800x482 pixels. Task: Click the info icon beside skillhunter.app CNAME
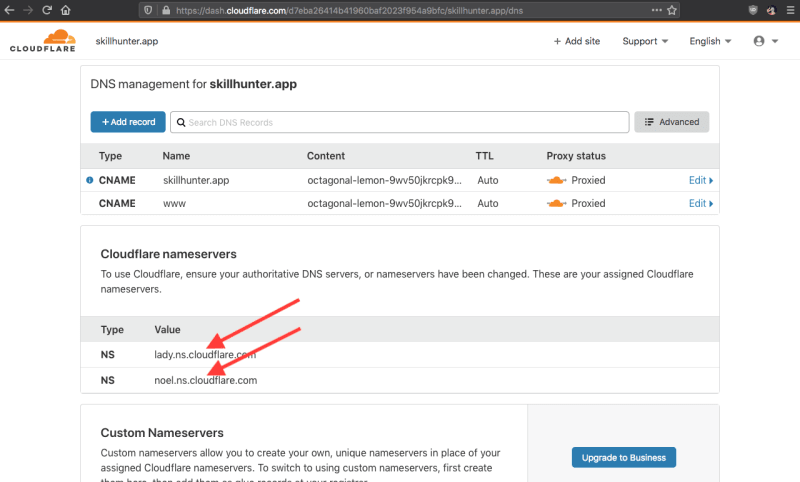tap(90, 180)
